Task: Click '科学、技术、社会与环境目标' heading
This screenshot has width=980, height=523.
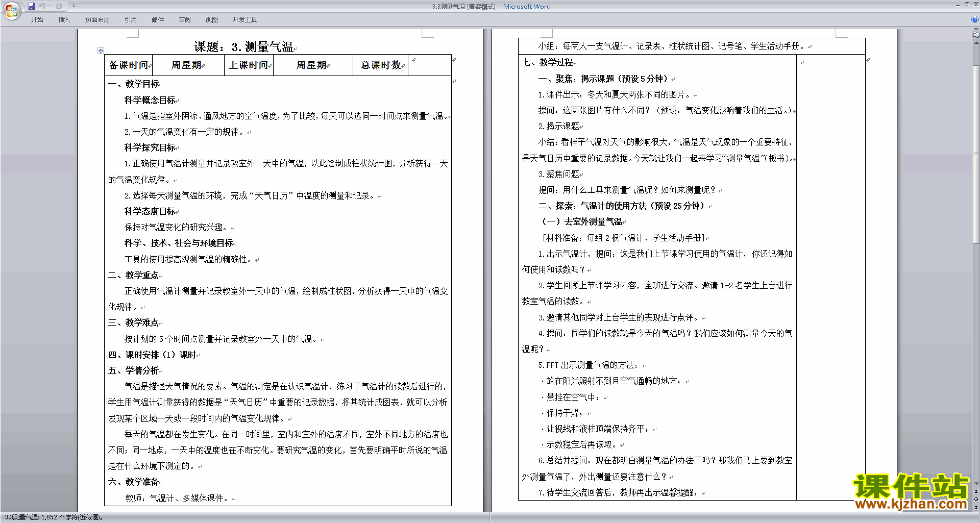Action: [x=179, y=243]
